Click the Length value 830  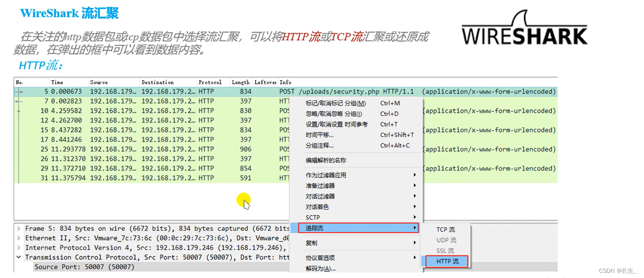point(246,111)
